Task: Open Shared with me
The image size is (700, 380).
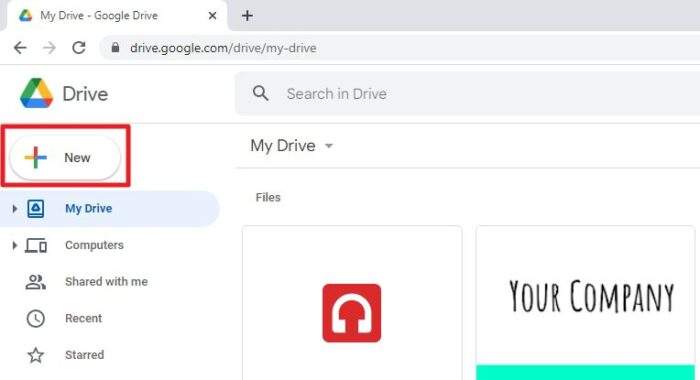Action: [106, 282]
